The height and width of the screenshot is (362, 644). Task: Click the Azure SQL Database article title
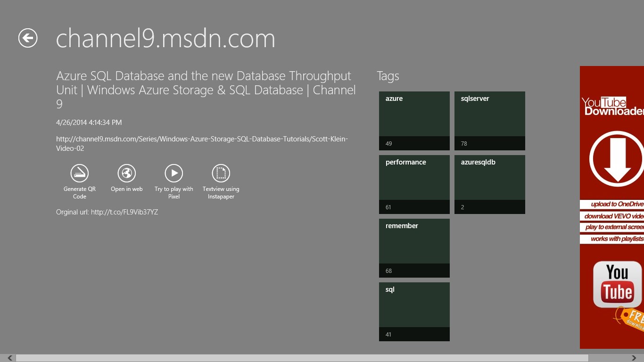[x=206, y=90]
